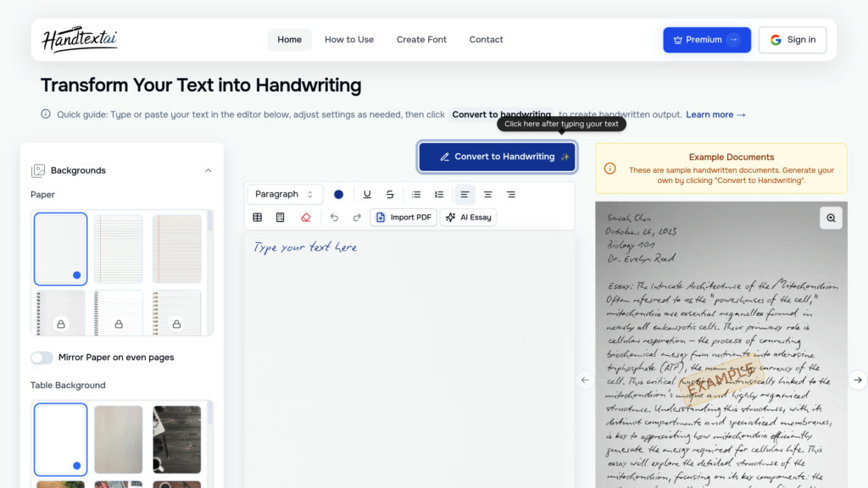Insert a numbered list
868x488 pixels.
point(439,194)
